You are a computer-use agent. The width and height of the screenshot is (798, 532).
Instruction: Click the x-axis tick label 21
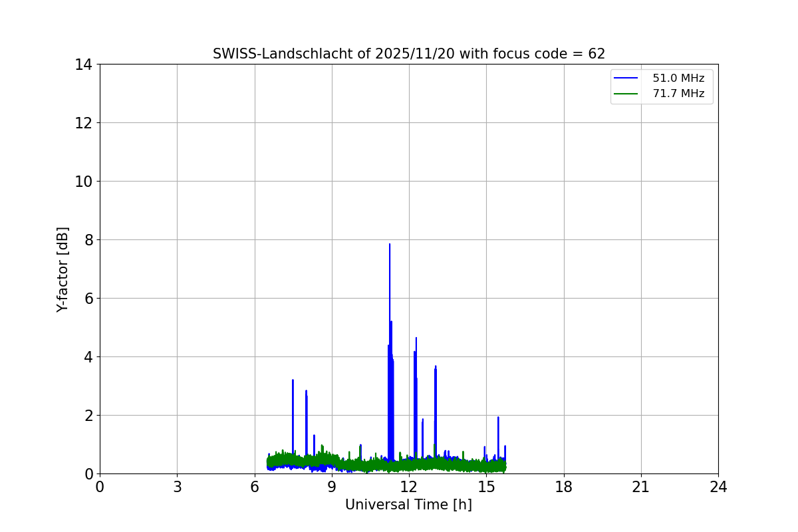pyautogui.click(x=641, y=487)
